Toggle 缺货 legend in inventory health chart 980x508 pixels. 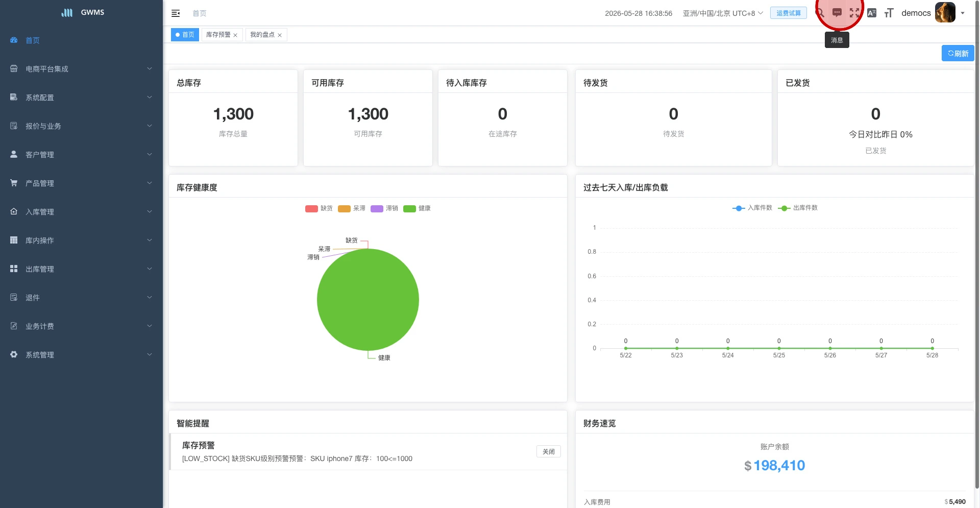click(x=319, y=208)
